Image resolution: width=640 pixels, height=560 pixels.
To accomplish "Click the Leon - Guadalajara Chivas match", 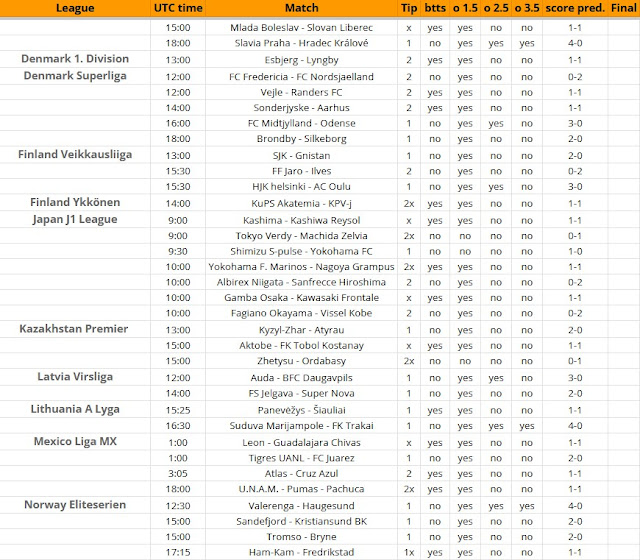I will pyautogui.click(x=302, y=442).
